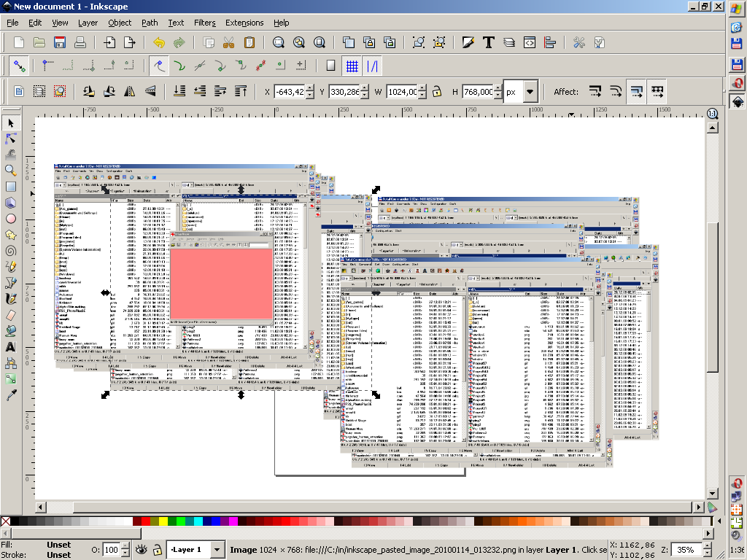Viewport: 747px width, 560px height.
Task: Open the Object menu
Action: (120, 23)
